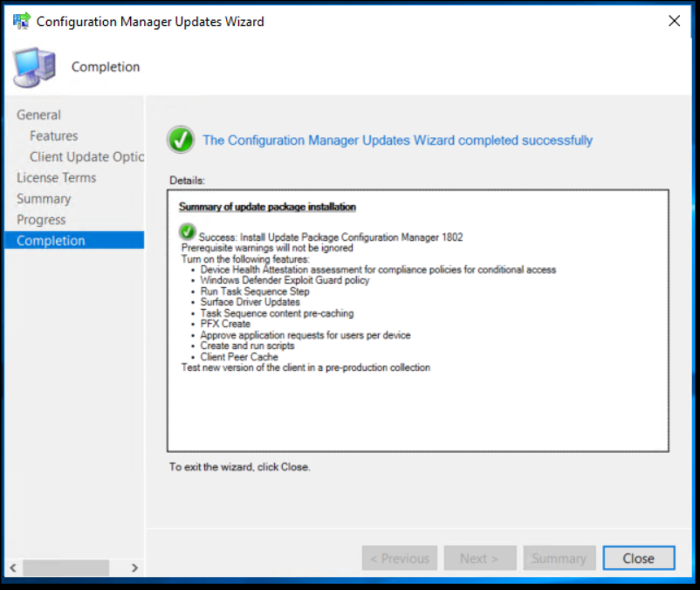Click the small green checkmark beside Success line
Screen dimensions: 700x590
pos(187,231)
